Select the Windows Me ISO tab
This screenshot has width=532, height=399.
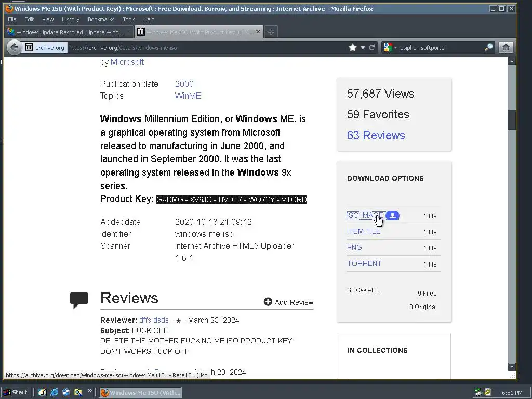[199, 32]
